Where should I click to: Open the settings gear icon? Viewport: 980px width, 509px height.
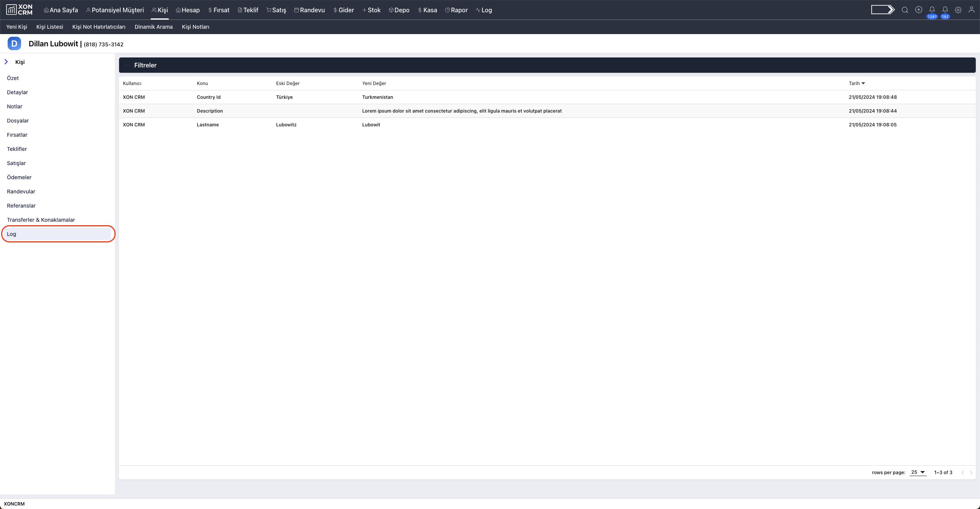[958, 10]
